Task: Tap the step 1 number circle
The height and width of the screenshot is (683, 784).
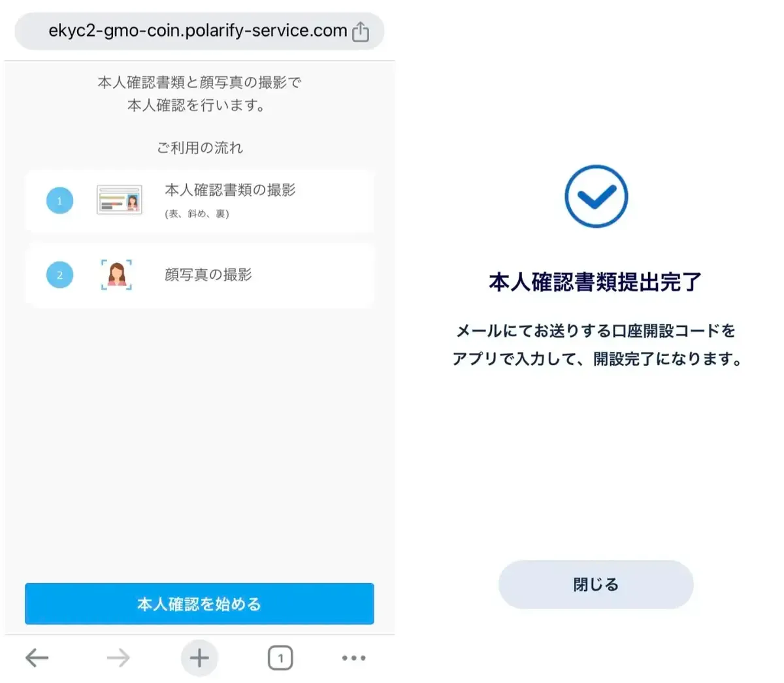Action: click(x=59, y=200)
